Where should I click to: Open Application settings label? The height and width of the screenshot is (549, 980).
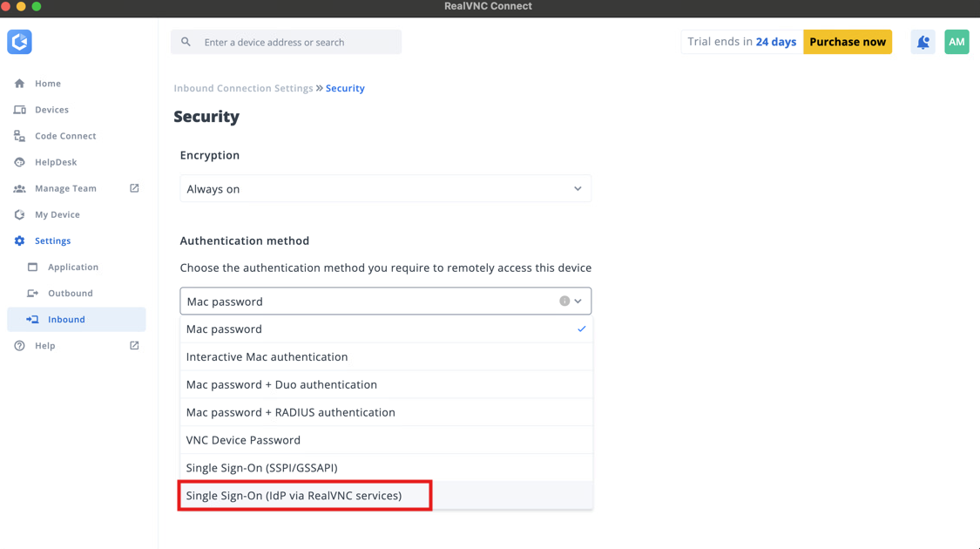[73, 267]
